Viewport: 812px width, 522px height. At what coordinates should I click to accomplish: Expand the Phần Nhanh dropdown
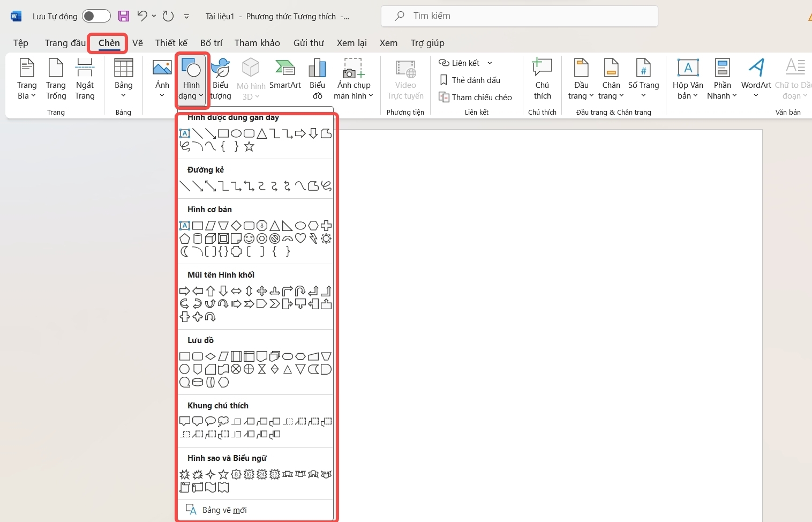pyautogui.click(x=722, y=80)
